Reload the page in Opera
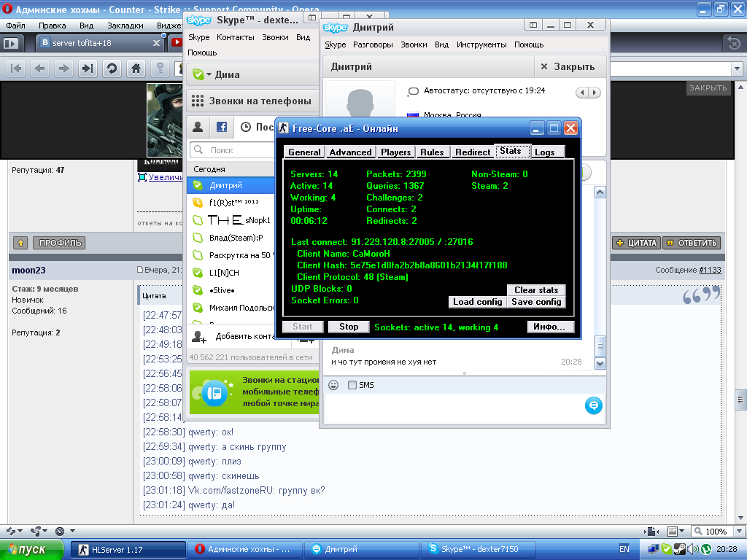The image size is (747, 560). click(x=112, y=69)
